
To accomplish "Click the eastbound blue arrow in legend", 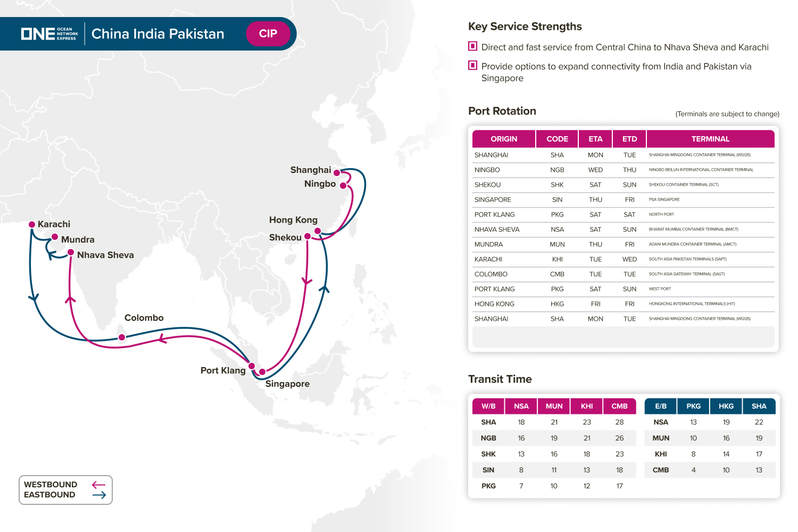I will point(99,495).
